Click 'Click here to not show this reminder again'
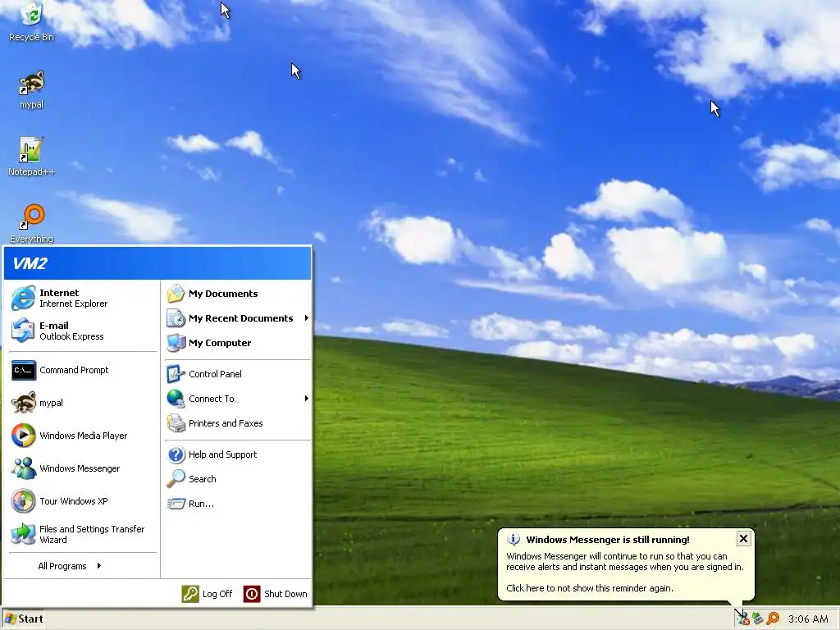840x630 pixels. click(589, 587)
